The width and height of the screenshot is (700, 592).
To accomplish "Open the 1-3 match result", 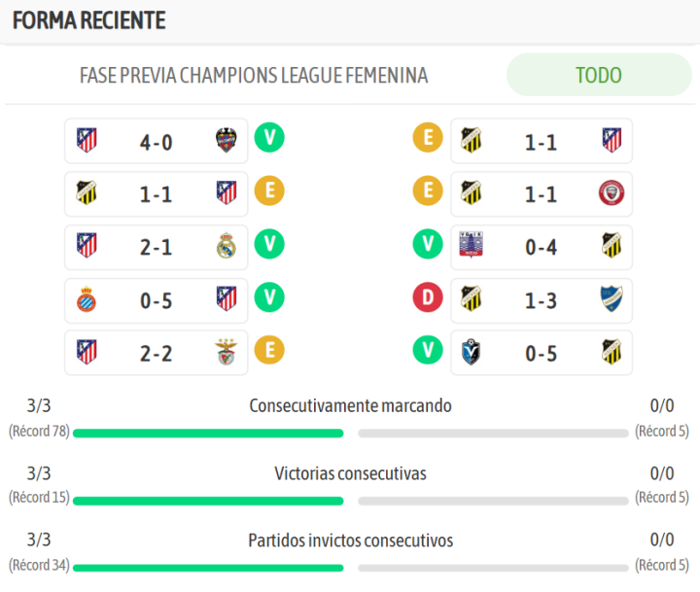I will click(541, 300).
